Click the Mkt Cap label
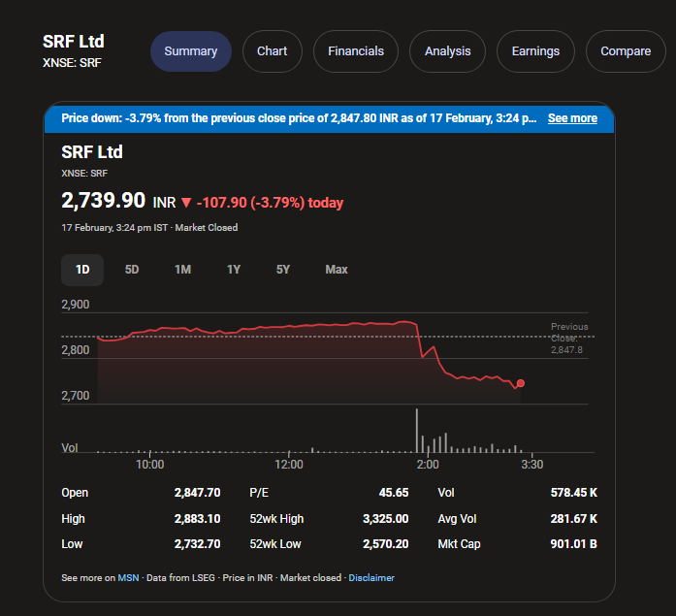676x616 pixels. click(x=459, y=544)
